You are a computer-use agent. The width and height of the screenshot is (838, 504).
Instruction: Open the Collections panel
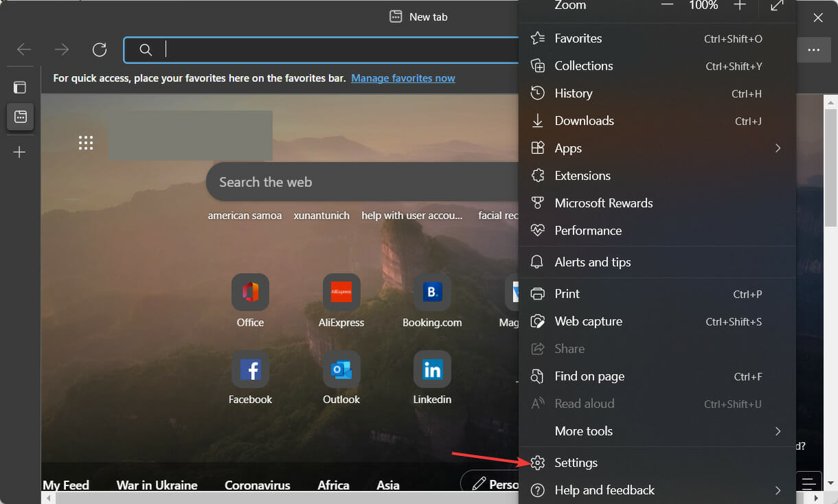pos(584,65)
